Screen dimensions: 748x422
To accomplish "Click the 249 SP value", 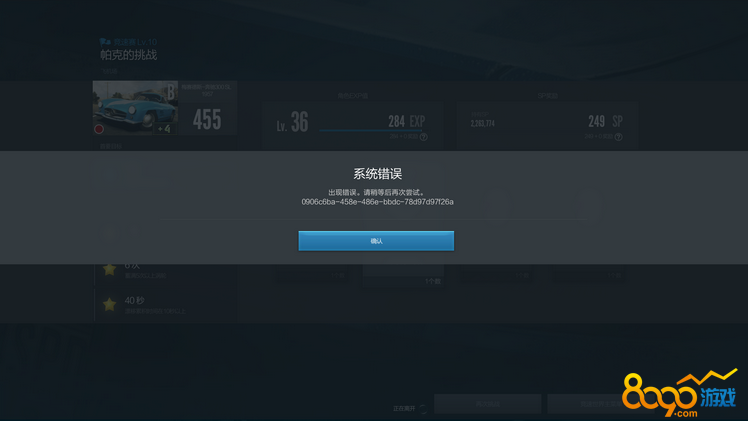I will click(604, 121).
